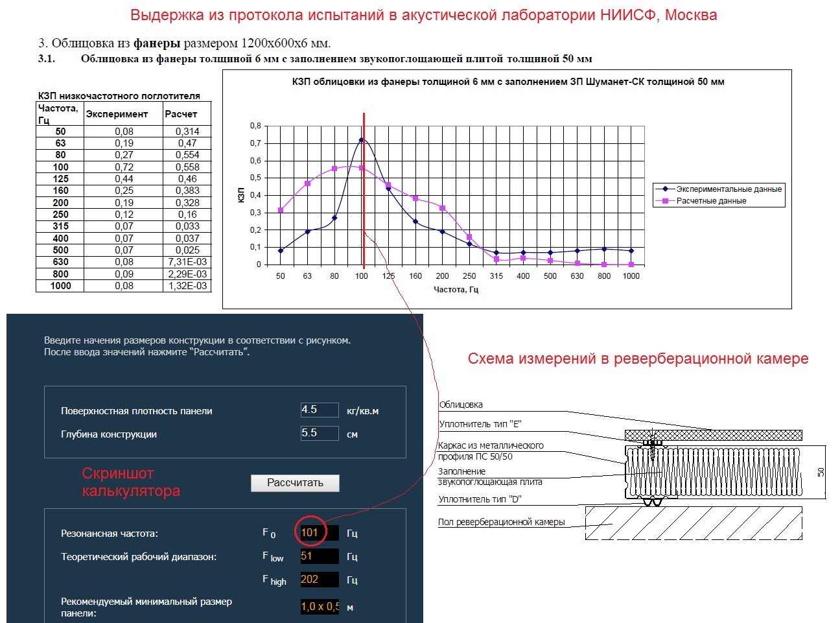Click the Каркас из металлического профиля label
The height and width of the screenshot is (623, 840).
pyautogui.click(x=491, y=451)
